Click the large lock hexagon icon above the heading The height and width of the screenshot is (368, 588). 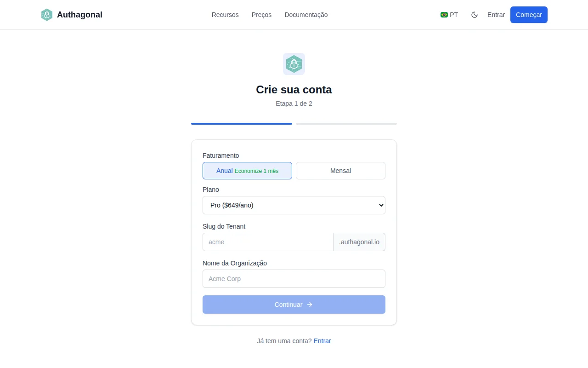[294, 64]
